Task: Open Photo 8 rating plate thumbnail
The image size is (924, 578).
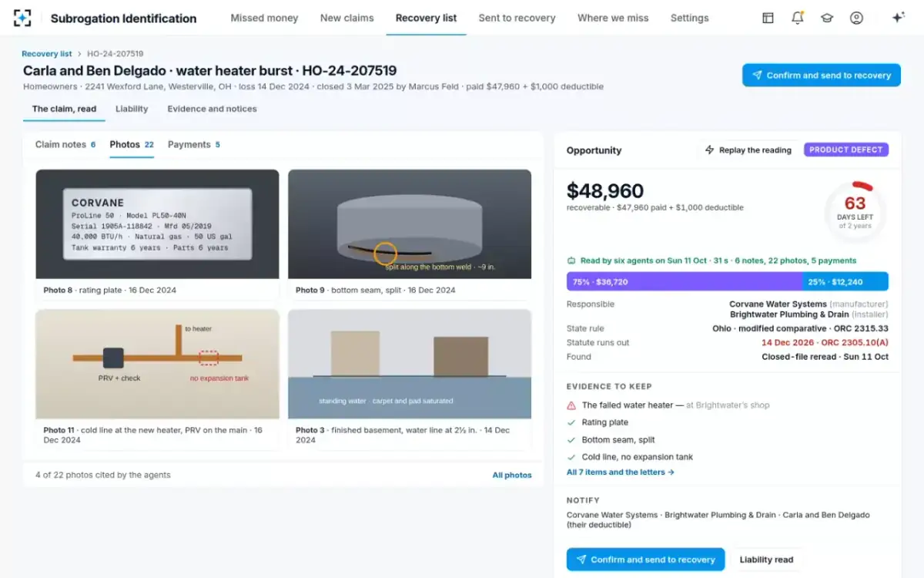Action: tap(157, 224)
